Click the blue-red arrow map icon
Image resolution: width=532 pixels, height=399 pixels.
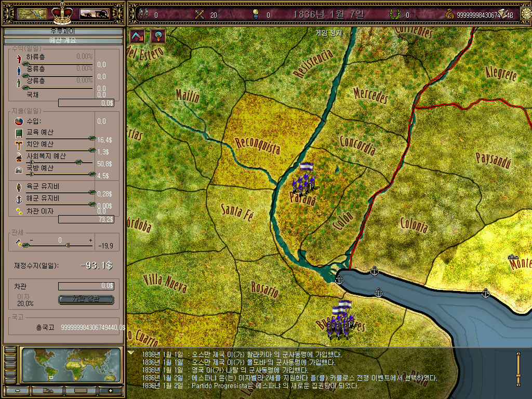(137, 36)
